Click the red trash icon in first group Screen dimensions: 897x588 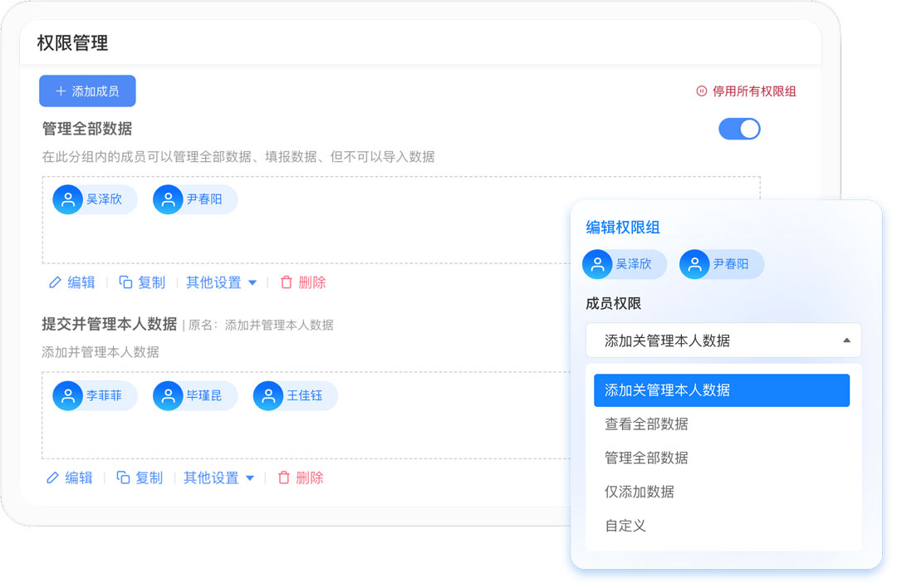click(287, 282)
